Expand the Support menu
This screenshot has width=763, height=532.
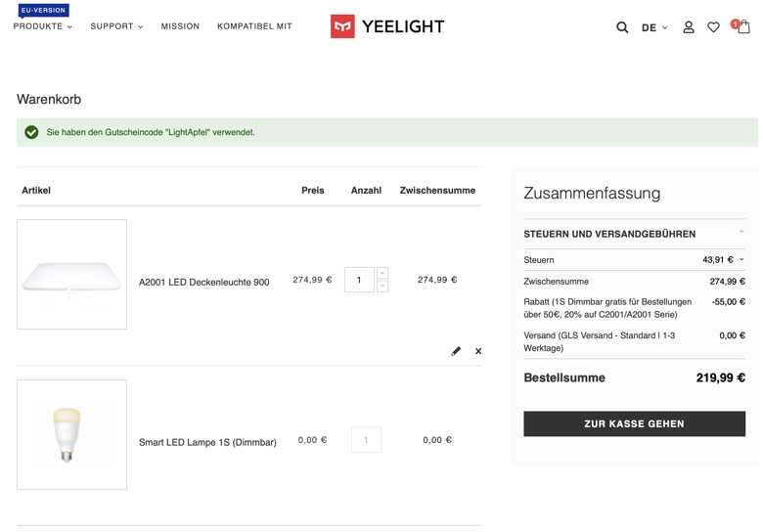click(x=116, y=26)
